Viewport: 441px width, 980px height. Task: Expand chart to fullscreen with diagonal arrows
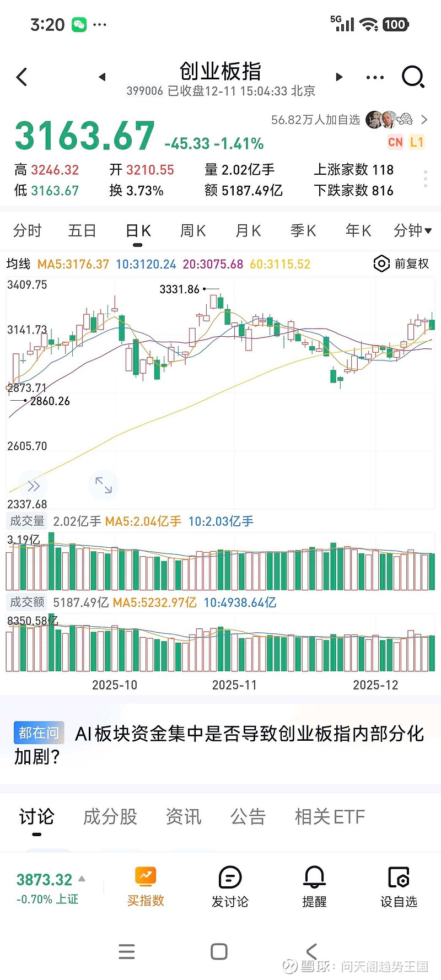coord(104,485)
